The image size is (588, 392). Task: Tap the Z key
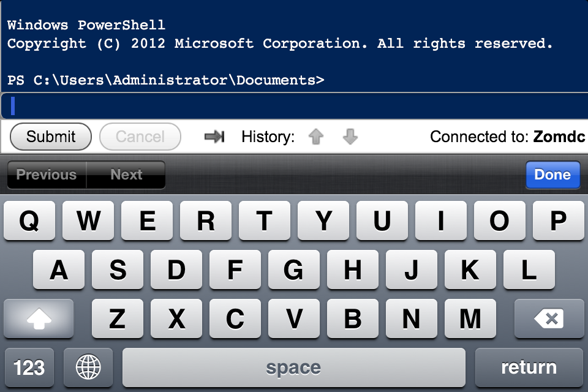coord(118,319)
